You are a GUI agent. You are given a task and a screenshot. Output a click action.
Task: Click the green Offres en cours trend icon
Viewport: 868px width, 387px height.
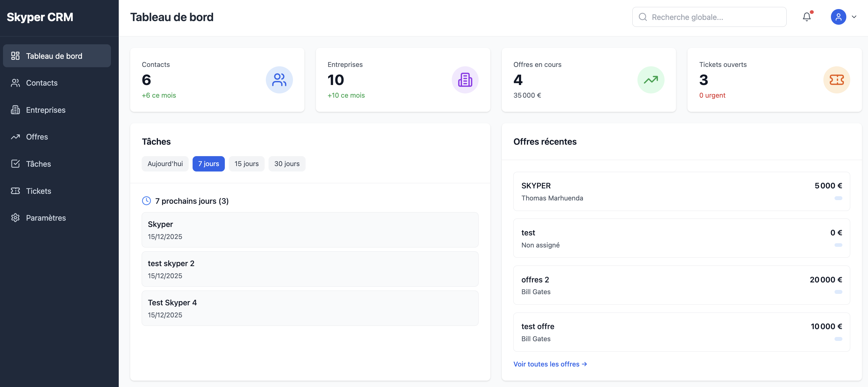tap(650, 80)
